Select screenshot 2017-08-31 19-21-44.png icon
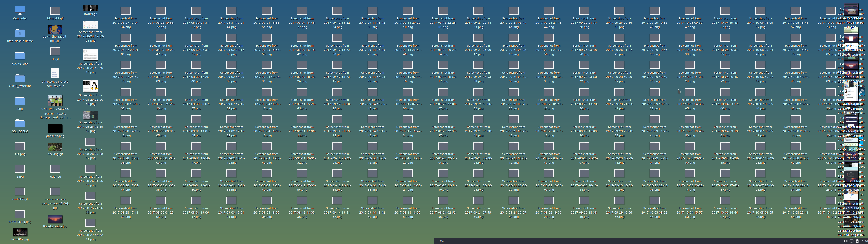868x244 pixels. coord(231,11)
